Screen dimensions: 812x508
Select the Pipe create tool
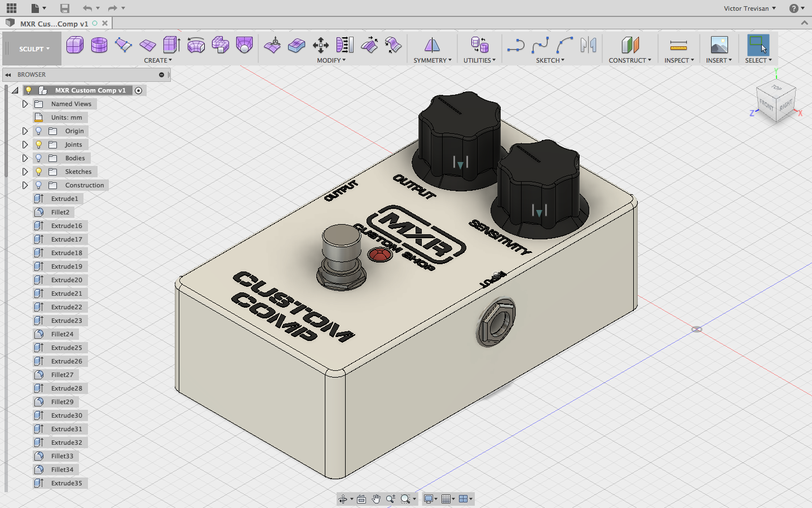click(x=220, y=45)
